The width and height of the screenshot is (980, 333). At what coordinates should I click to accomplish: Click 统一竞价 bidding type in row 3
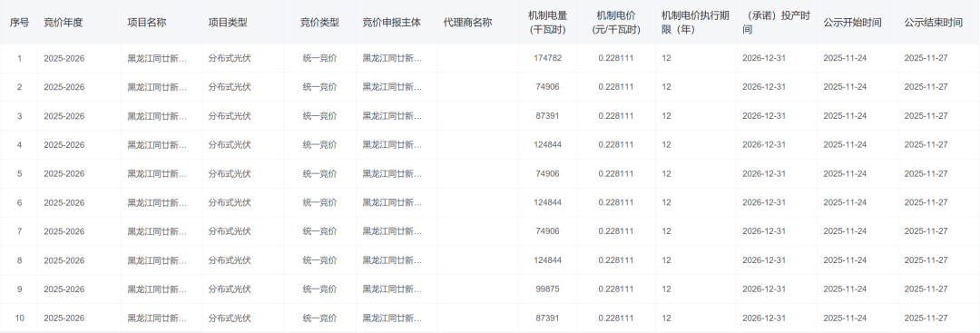319,116
